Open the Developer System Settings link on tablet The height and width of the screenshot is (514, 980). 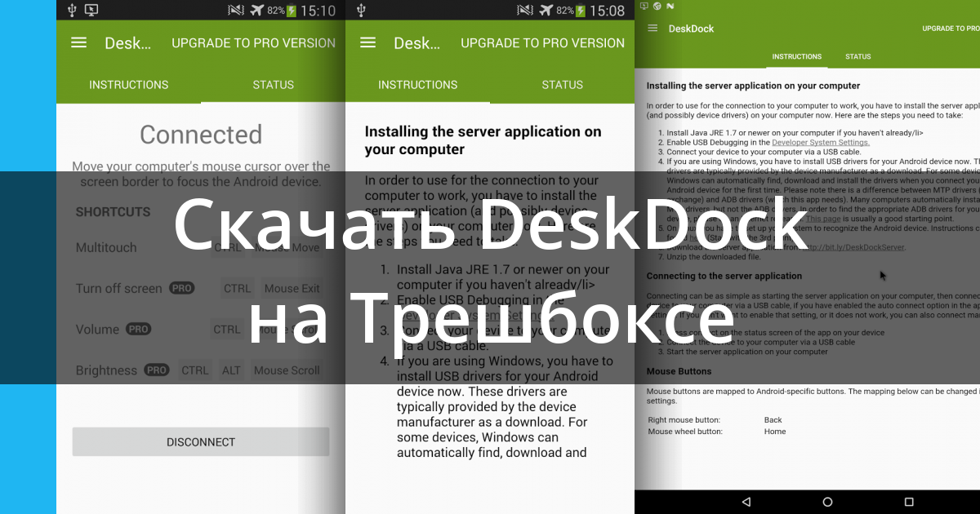(821, 142)
